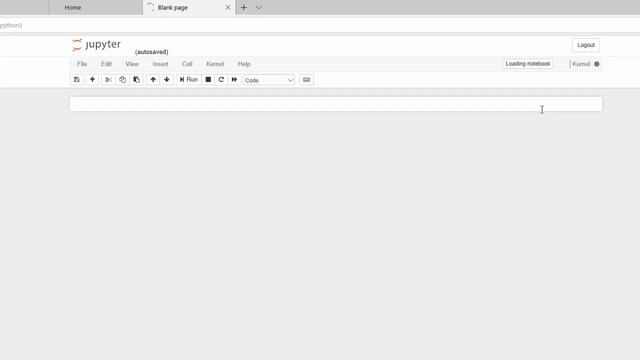The height and width of the screenshot is (360, 640).
Task: Move selected cell up arrow
Action: (153, 80)
